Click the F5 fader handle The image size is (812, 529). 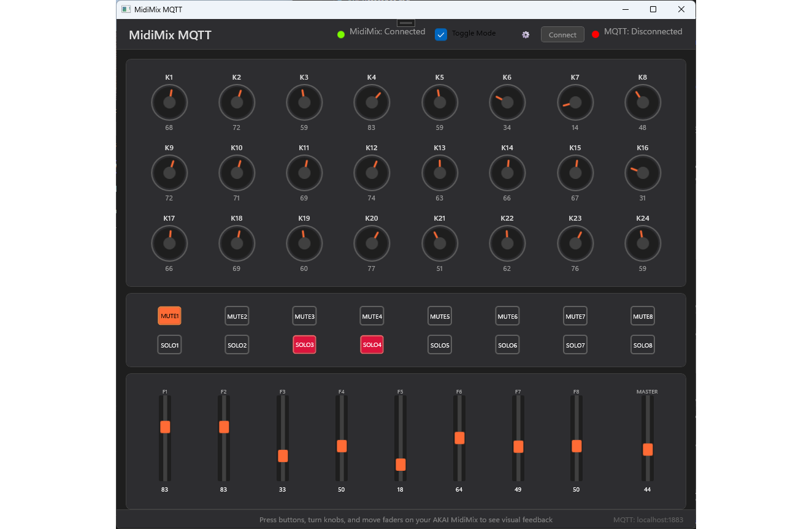coord(400,465)
